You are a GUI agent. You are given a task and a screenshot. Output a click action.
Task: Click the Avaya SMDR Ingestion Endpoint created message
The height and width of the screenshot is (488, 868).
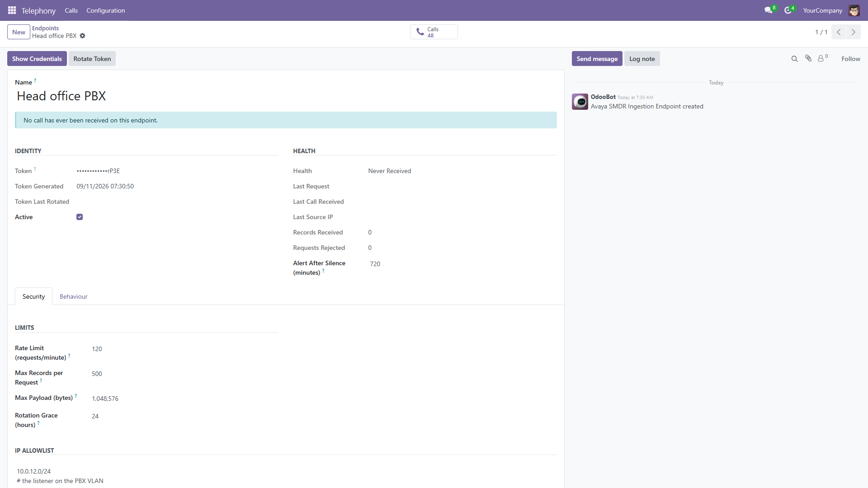coord(647,107)
